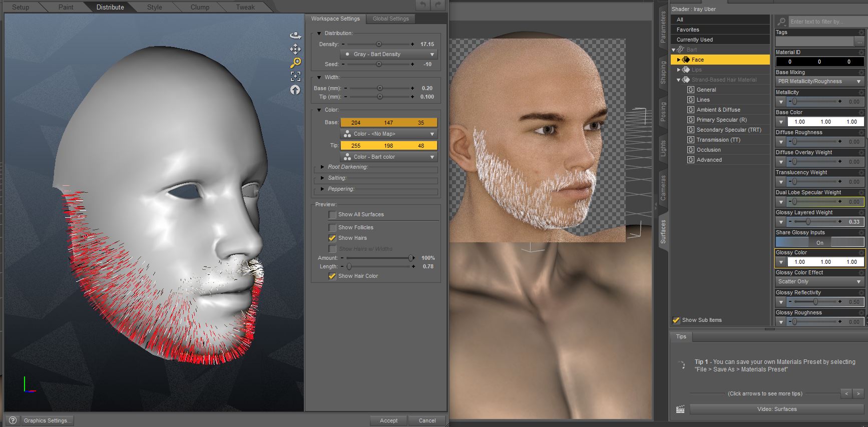Click the Video: Surfaces button
This screenshot has width=868, height=427.
[776, 409]
